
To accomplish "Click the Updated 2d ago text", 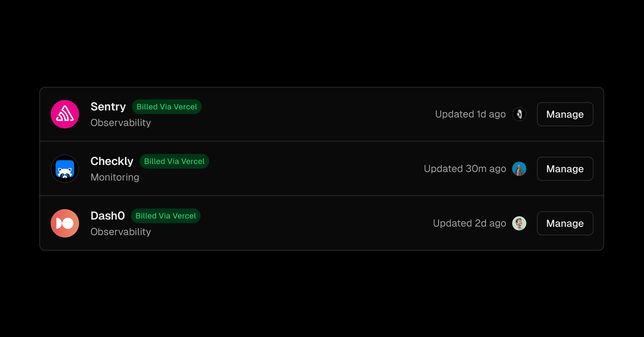I will tap(469, 223).
